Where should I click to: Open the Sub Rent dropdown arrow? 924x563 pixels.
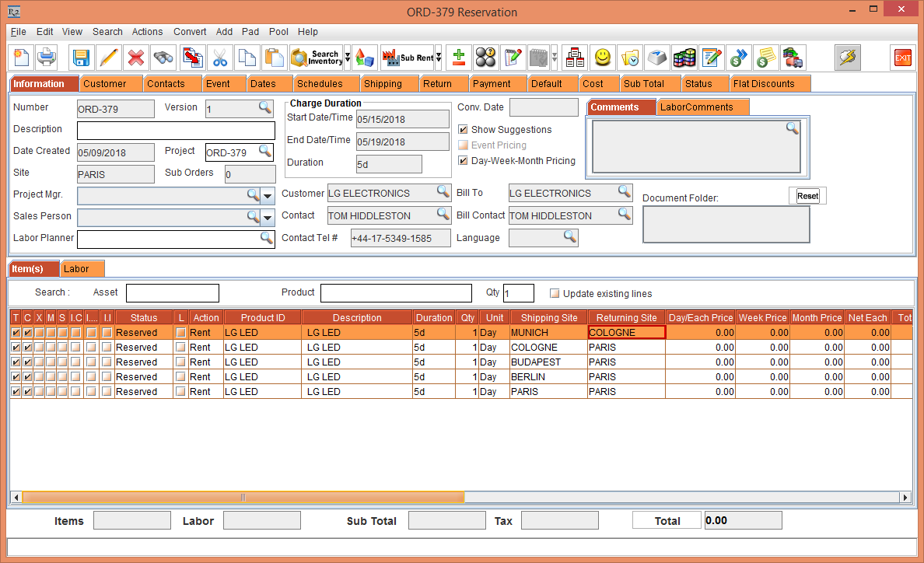pos(439,58)
